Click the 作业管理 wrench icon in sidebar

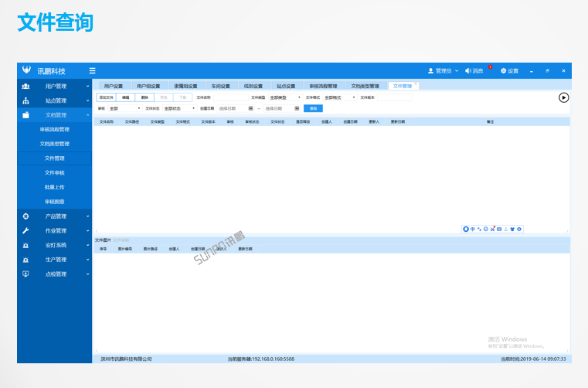click(25, 230)
